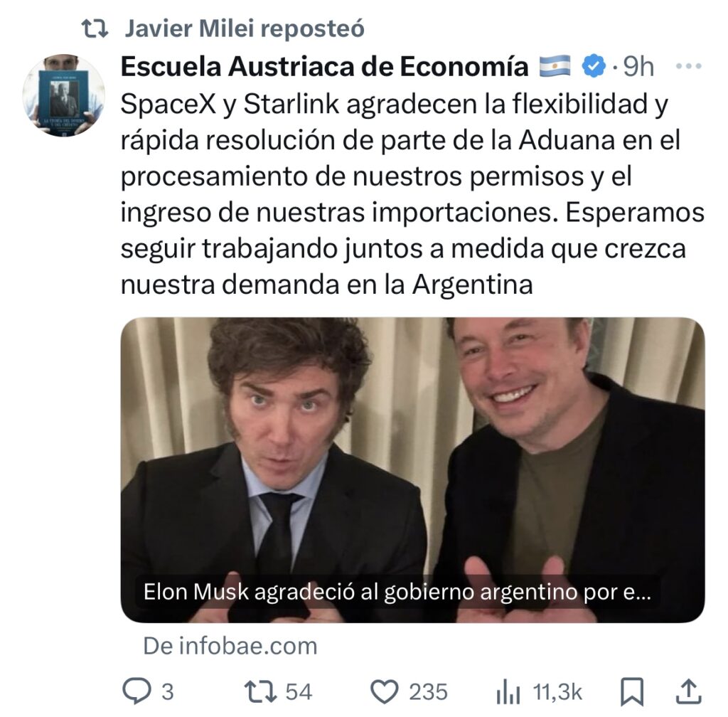The width and height of the screenshot is (728, 717).
Task: Click the repost arrows icon beside Javier Milei
Action: click(x=95, y=28)
